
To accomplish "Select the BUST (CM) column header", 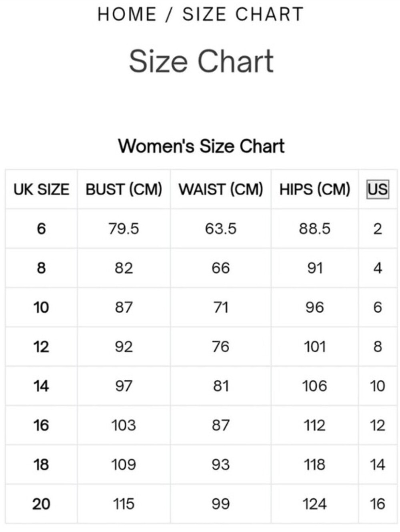I will click(x=124, y=189).
